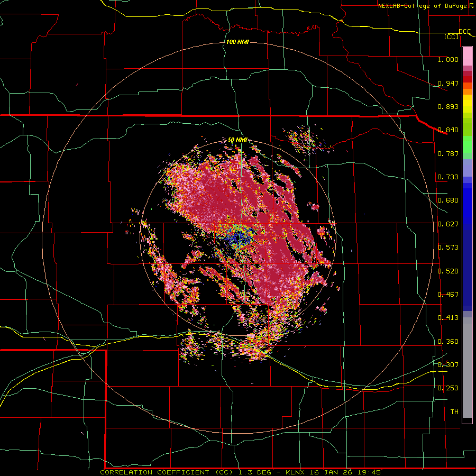Select the 0.520 scale value
The image size is (476, 476).
pos(448,271)
